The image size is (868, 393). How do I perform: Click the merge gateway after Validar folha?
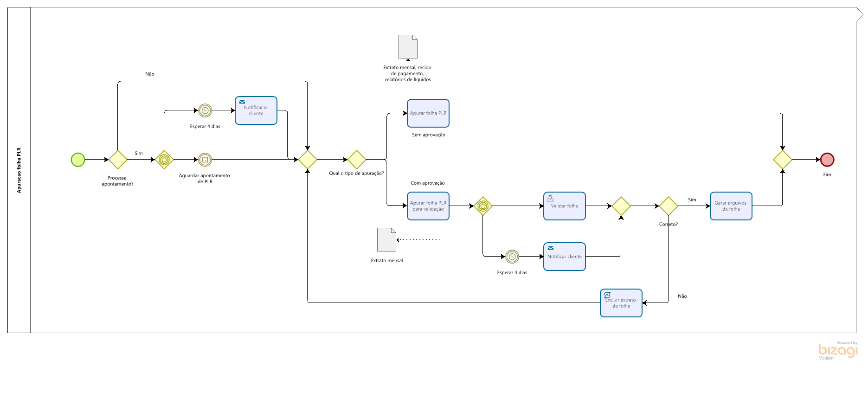[x=621, y=206]
